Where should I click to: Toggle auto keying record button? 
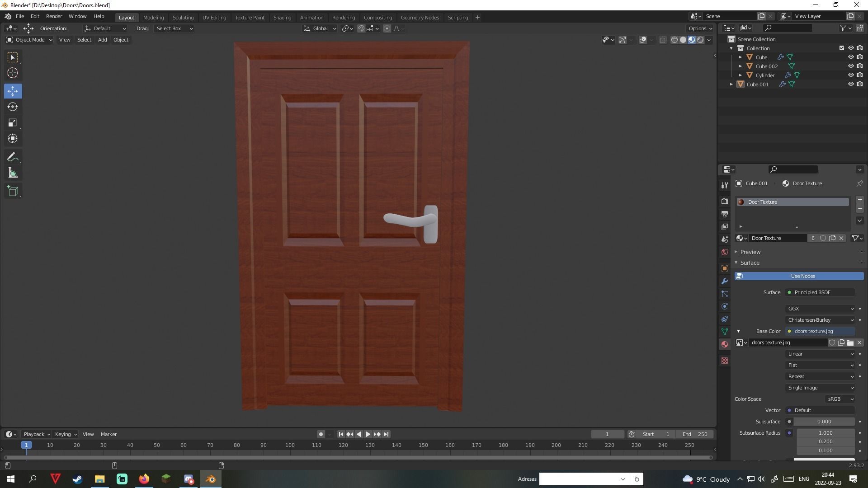[x=321, y=434]
